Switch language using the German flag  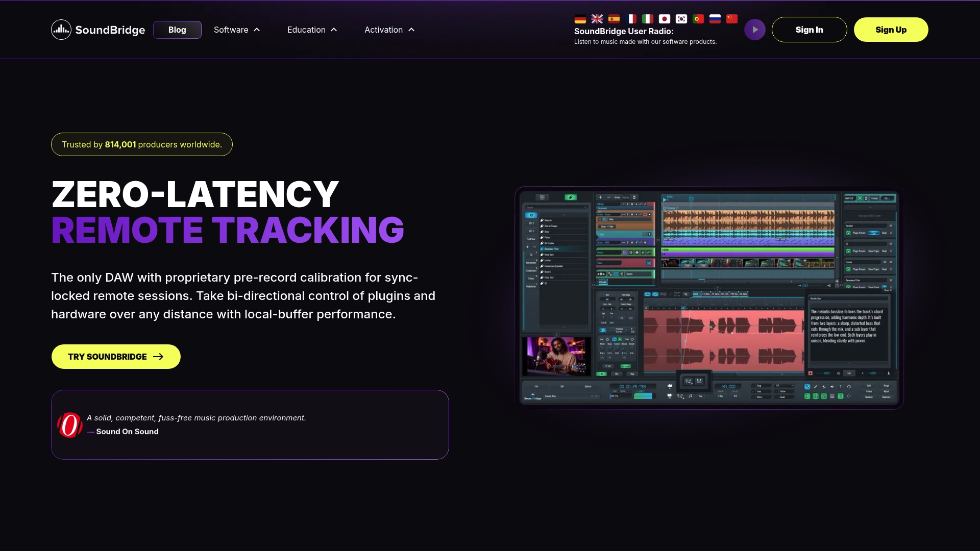point(580,19)
